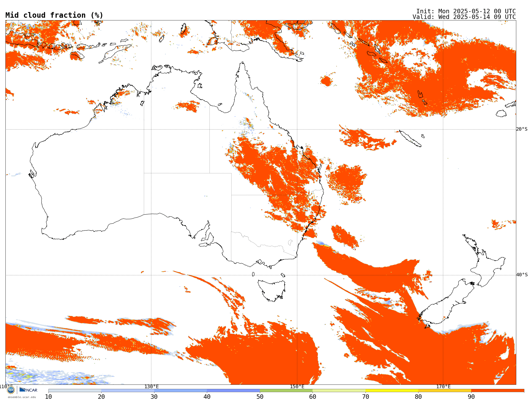Click the NCAR logo
532x400 pixels.
28,390
